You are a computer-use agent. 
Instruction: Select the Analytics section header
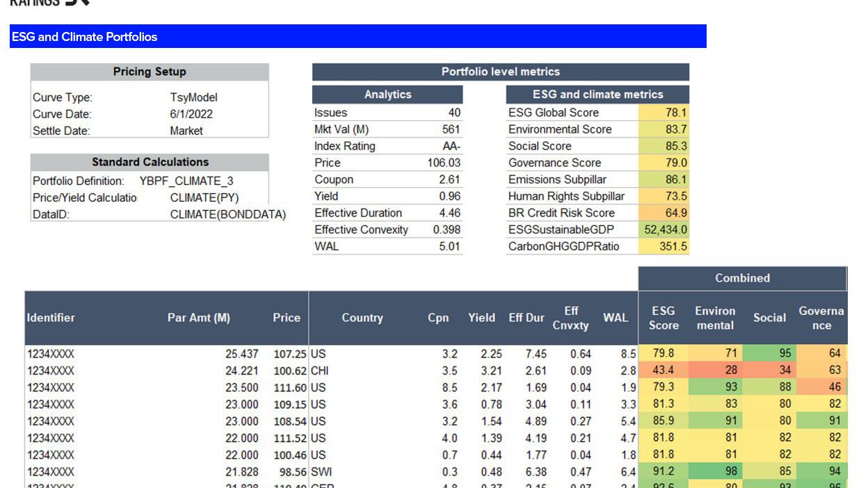coord(387,95)
